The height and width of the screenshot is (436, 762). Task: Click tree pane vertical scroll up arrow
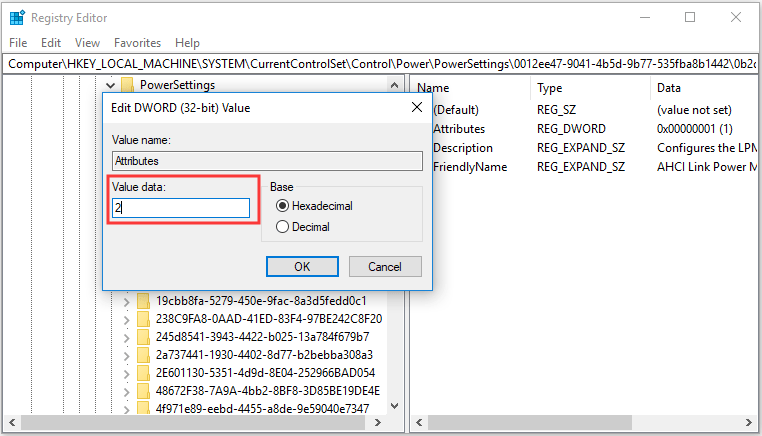click(395, 86)
